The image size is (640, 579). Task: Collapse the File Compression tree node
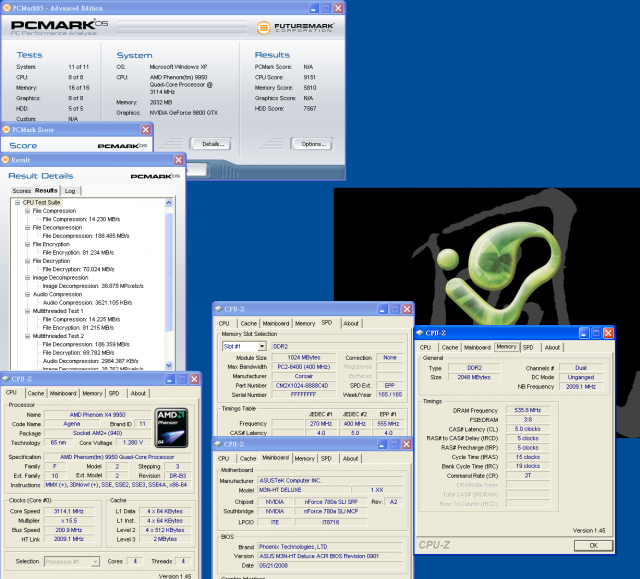point(27,211)
